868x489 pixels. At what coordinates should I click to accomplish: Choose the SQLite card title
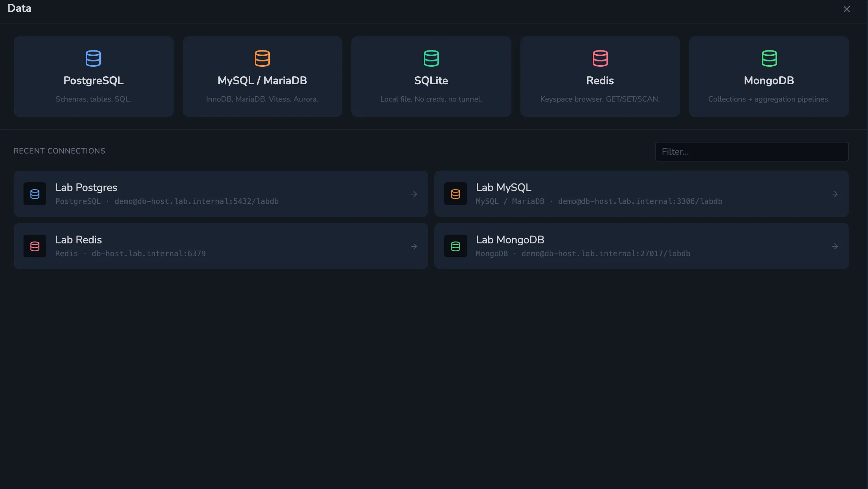(x=431, y=81)
